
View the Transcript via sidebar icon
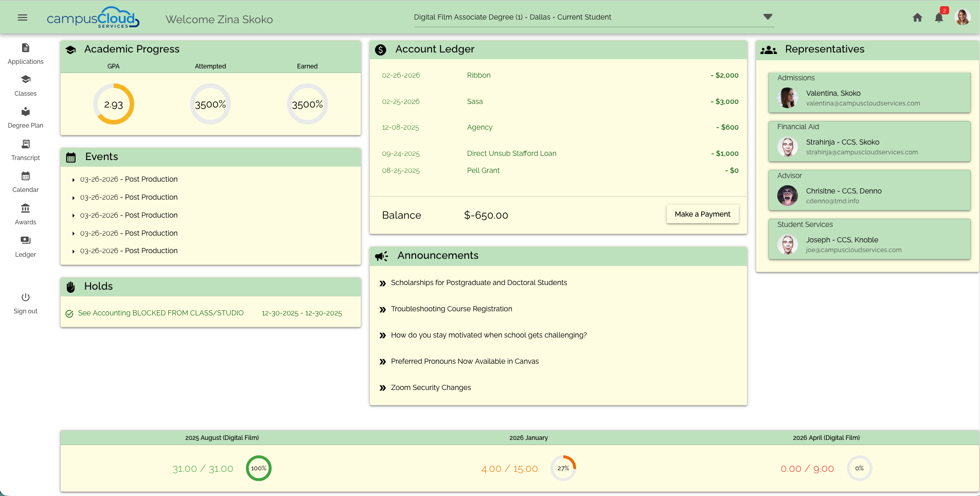[x=25, y=150]
